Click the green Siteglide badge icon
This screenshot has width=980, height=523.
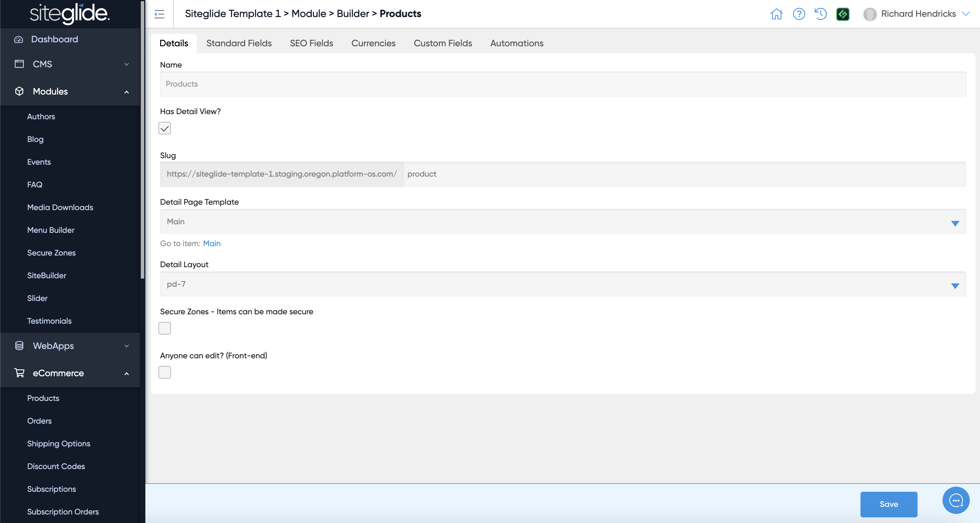pyautogui.click(x=843, y=14)
